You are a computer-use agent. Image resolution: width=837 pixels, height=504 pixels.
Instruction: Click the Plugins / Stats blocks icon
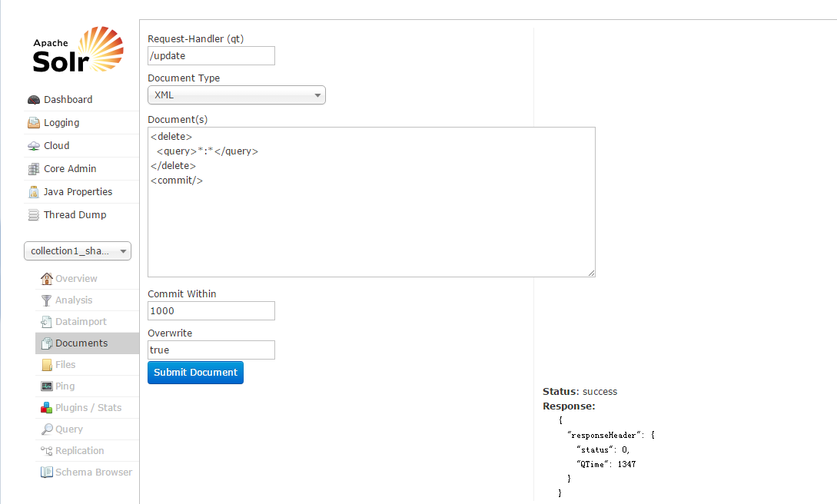pos(47,408)
